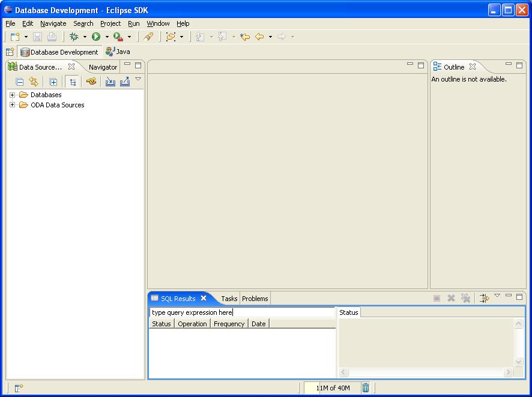This screenshot has width=532, height=397.
Task: Start Debug with the bug icon
Action: pyautogui.click(x=74, y=37)
